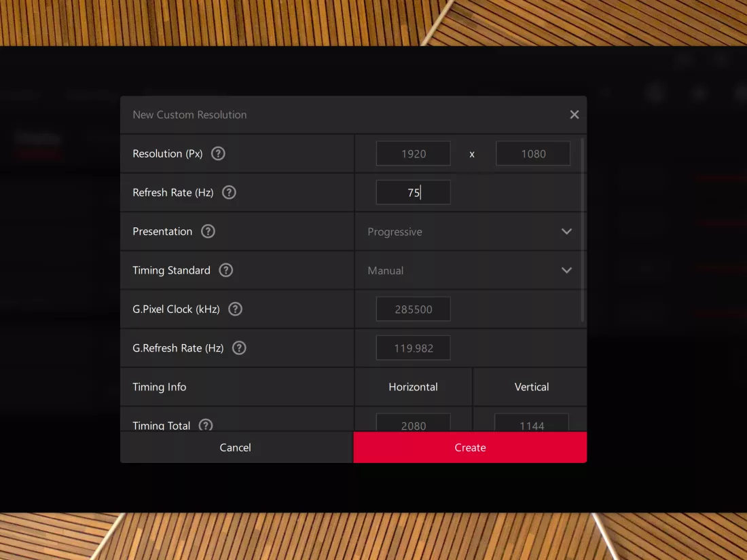This screenshot has height=560, width=747.
Task: Click the Vertical column header
Action: 532,387
